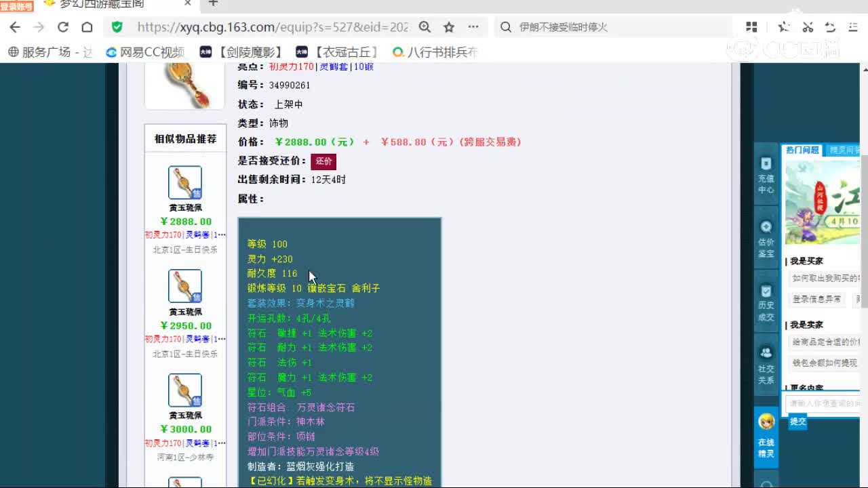Go back to the previous page

15,27
